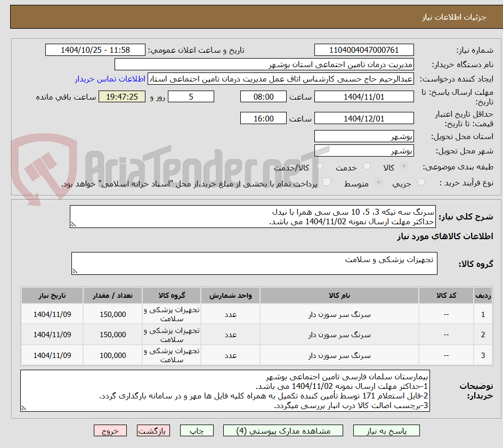Click the شهر محل تحویل field

click(x=364, y=151)
